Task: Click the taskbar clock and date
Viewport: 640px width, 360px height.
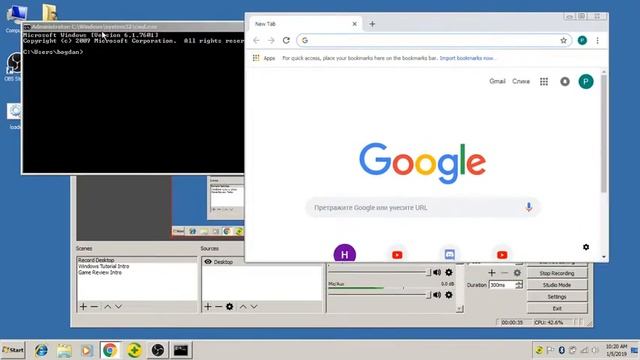Action: click(x=616, y=350)
